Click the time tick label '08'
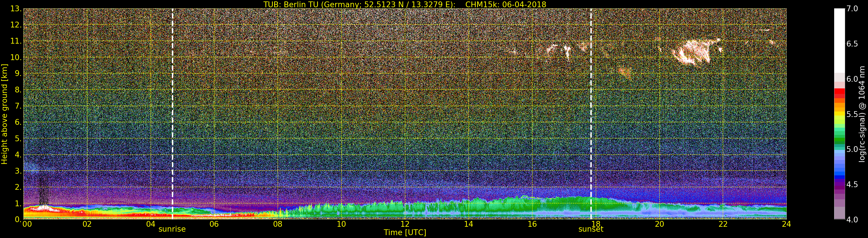 point(278,224)
